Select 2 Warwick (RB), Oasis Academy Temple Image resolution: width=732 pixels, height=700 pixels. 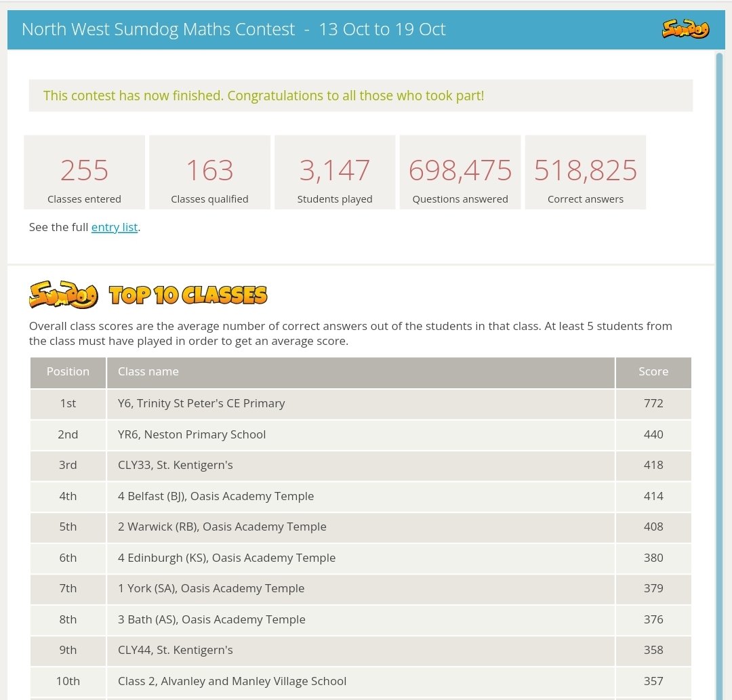pyautogui.click(x=222, y=527)
